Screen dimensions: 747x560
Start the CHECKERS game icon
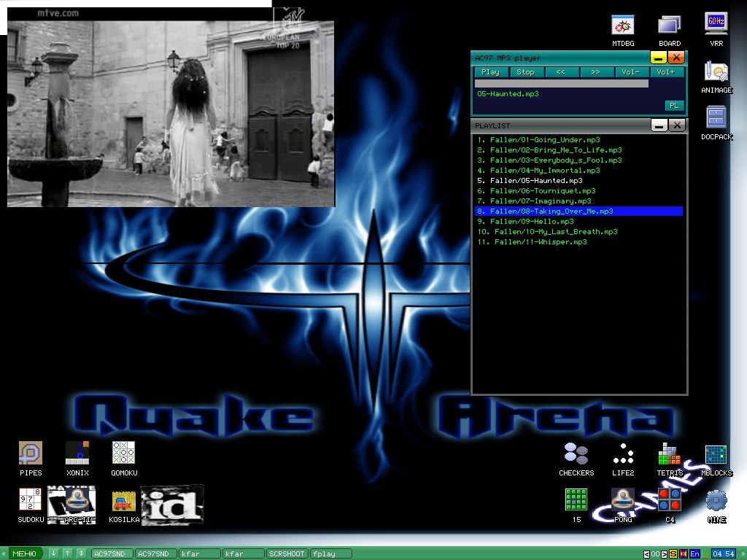(x=576, y=454)
